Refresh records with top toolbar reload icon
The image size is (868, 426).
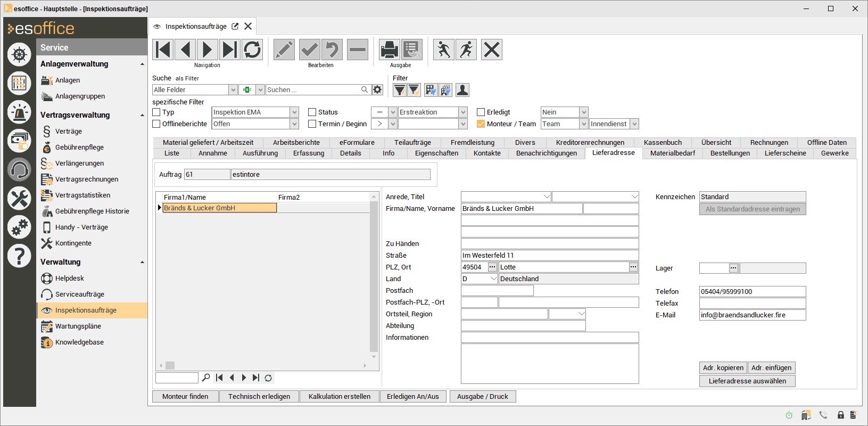click(252, 50)
